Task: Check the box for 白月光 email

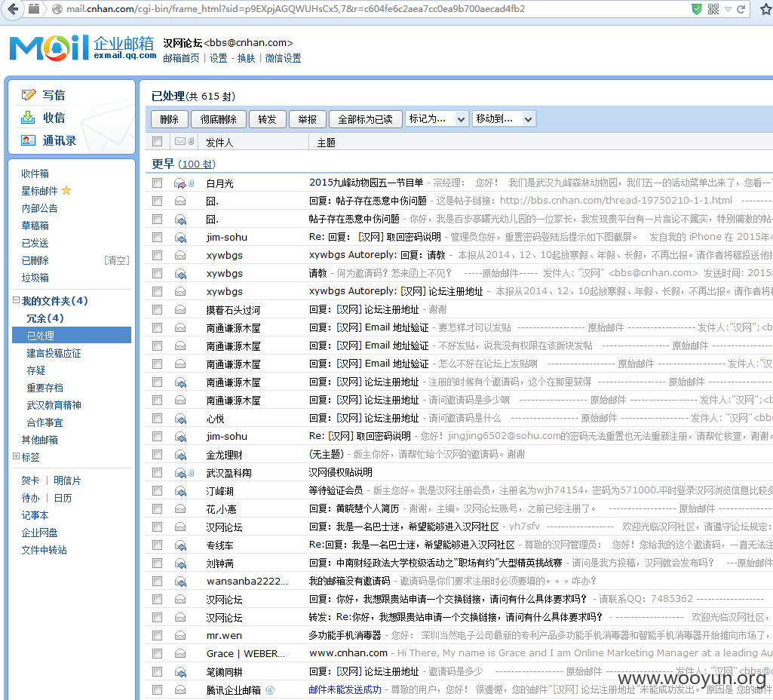Action: (158, 183)
